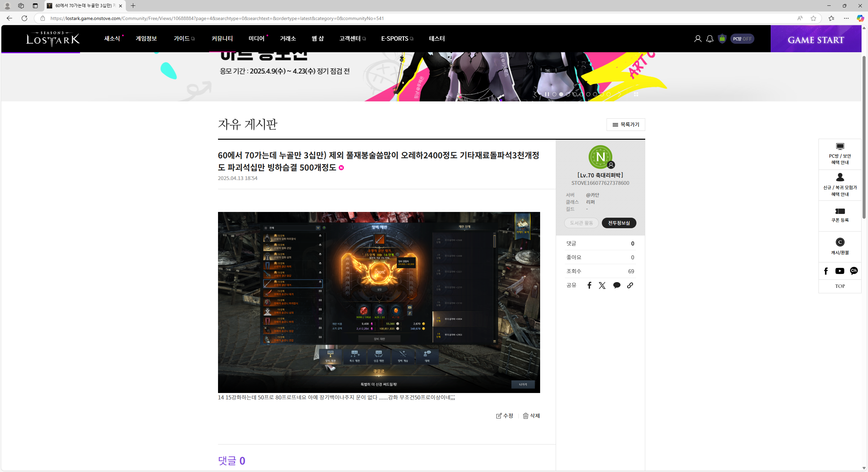Image resolution: width=868 pixels, height=472 pixels.
Task: Click the author's N profile avatar
Action: [x=600, y=157]
